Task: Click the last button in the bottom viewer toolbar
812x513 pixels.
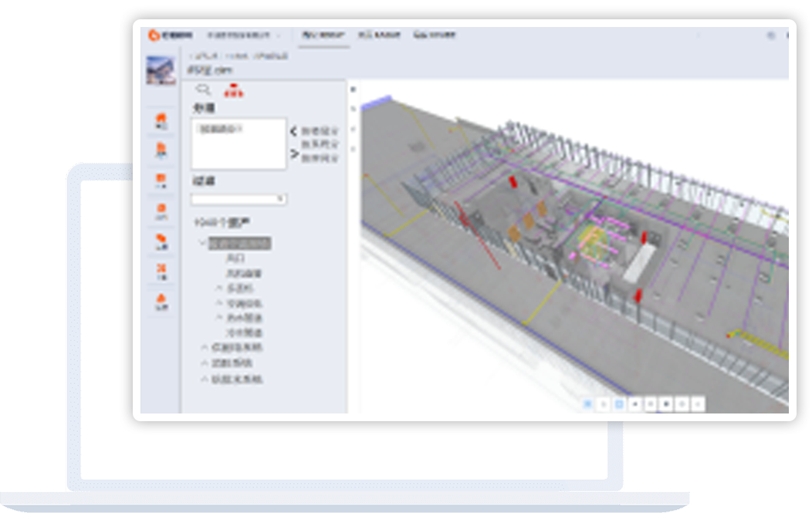Action: (x=698, y=403)
